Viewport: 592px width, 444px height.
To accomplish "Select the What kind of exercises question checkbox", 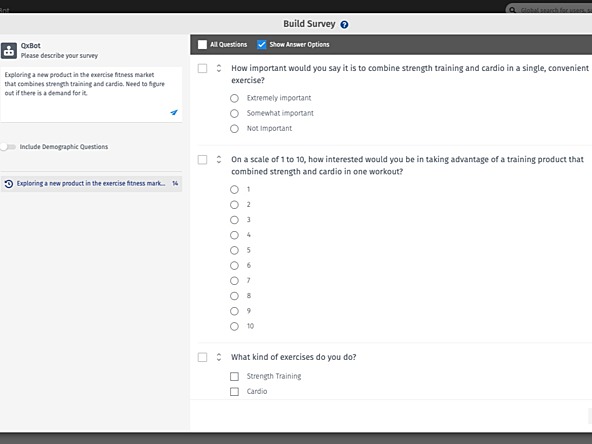I will (202, 357).
